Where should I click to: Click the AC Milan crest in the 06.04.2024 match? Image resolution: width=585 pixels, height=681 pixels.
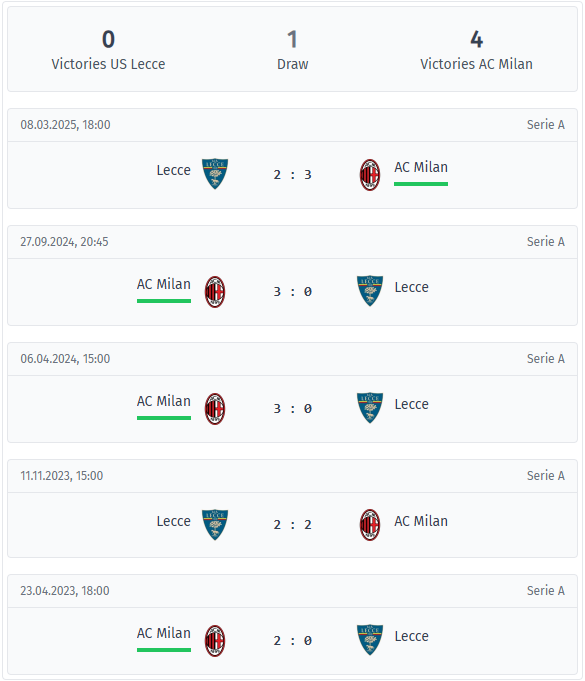click(215, 409)
